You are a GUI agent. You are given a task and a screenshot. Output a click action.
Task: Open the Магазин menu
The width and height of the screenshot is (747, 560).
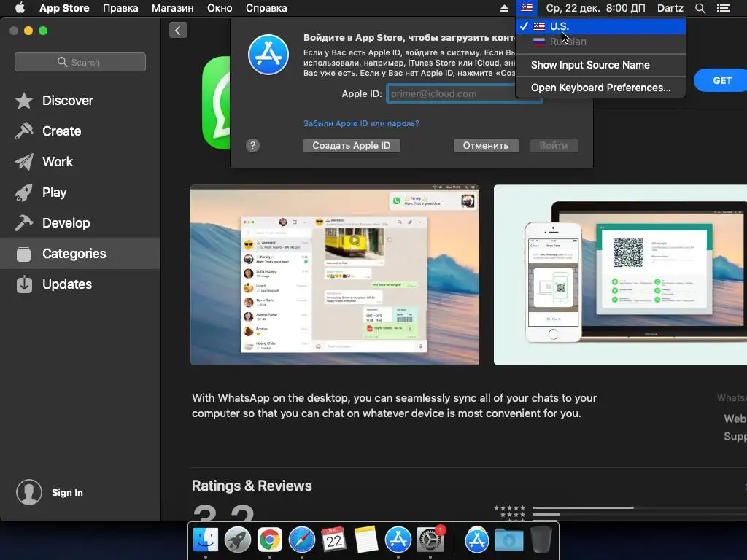coord(172,8)
